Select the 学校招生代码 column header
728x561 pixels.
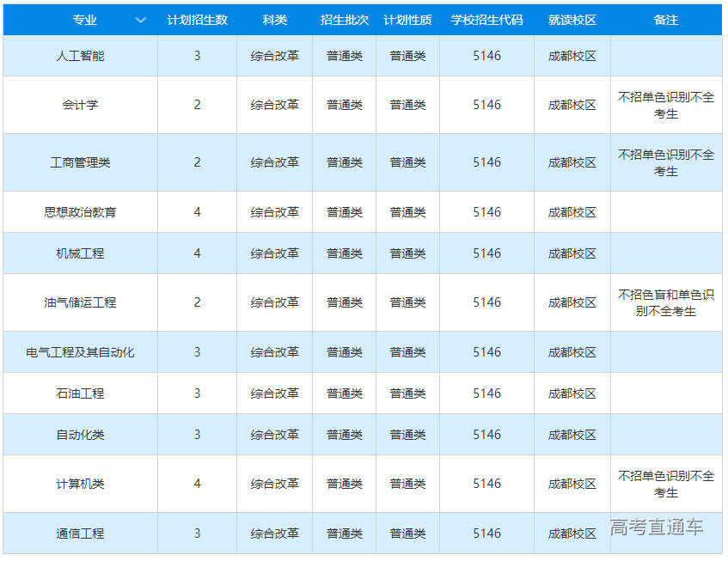pyautogui.click(x=486, y=20)
